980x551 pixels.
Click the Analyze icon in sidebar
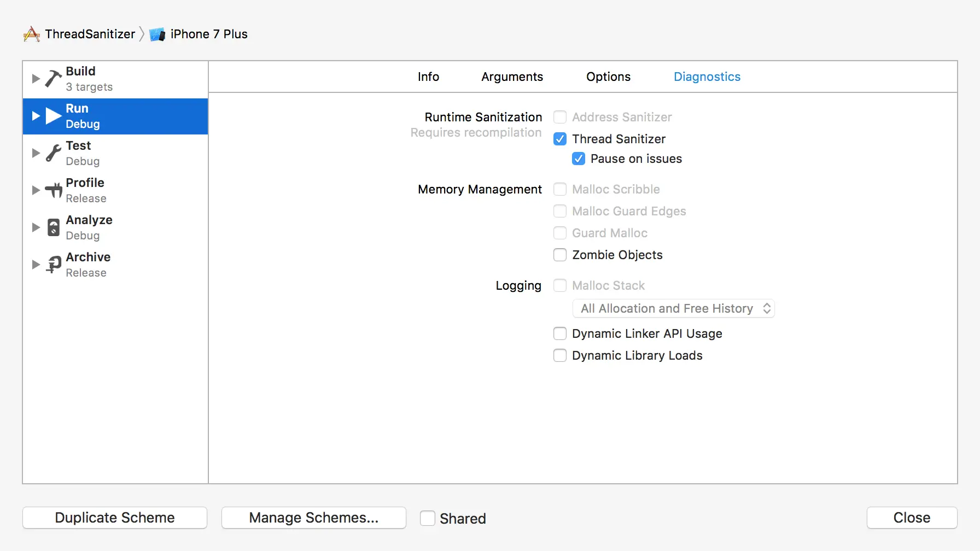(x=53, y=227)
